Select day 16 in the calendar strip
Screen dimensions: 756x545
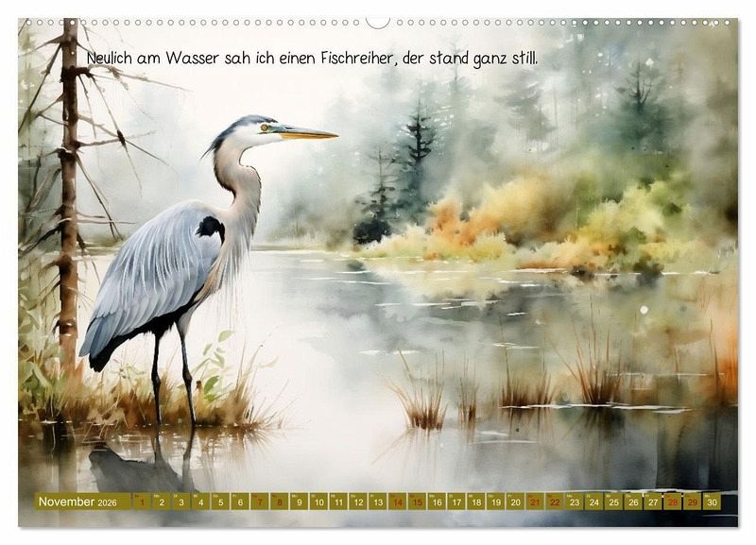(438, 502)
